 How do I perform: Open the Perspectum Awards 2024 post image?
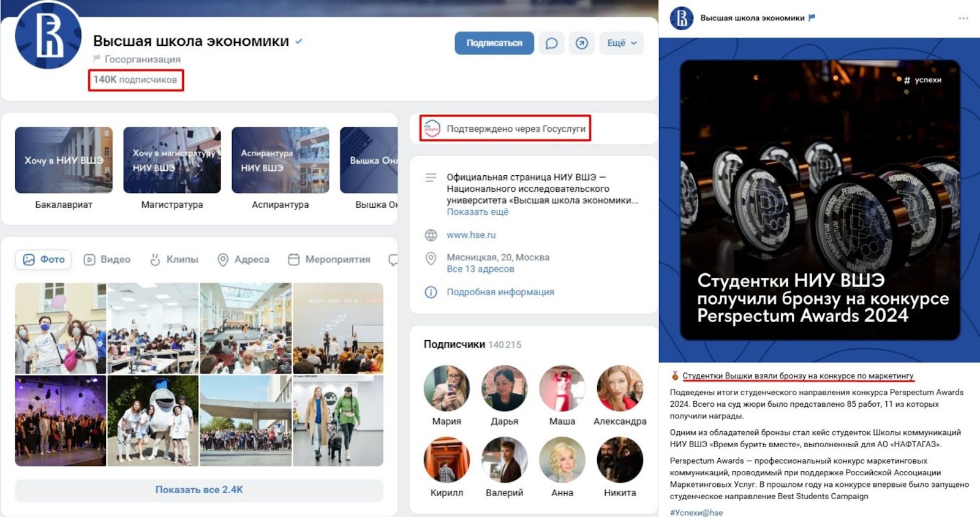(820, 200)
